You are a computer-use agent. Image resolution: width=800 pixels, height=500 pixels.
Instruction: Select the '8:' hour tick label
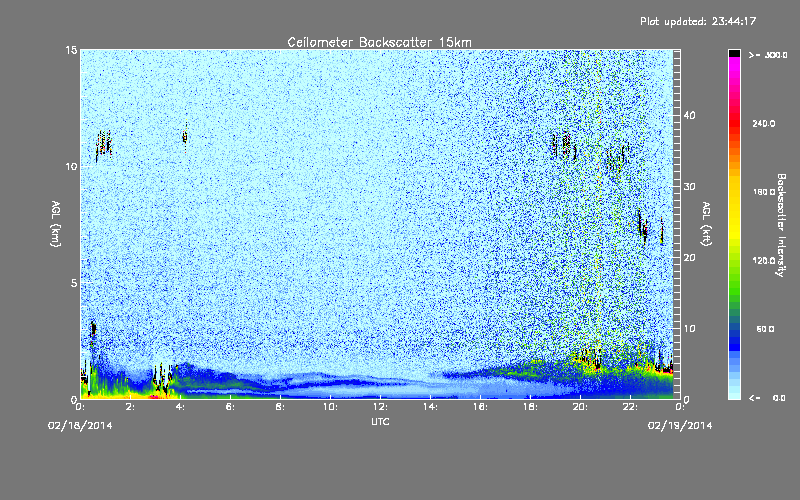pyautogui.click(x=281, y=407)
